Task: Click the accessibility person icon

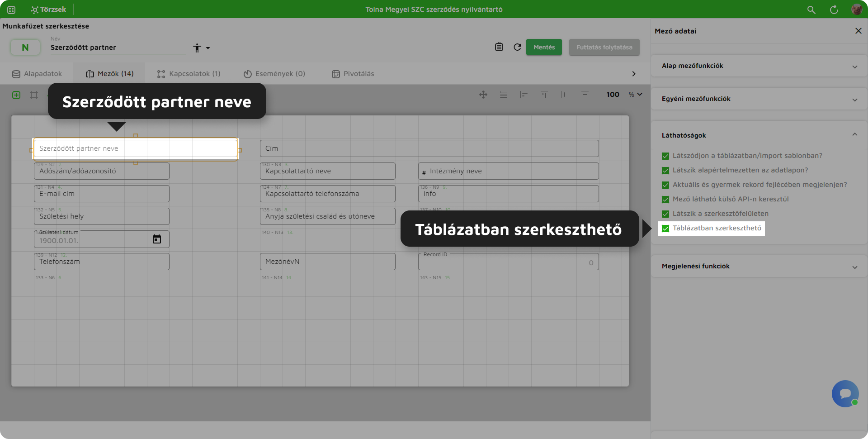Action: click(197, 48)
